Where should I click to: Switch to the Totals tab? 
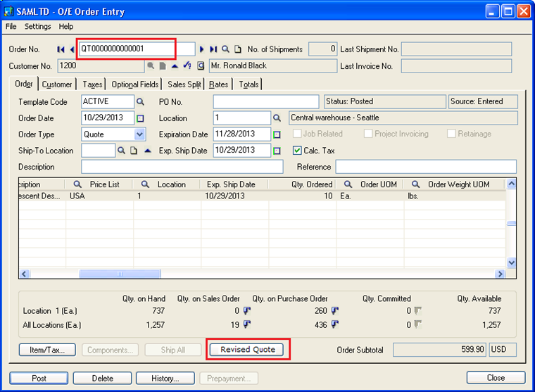[248, 84]
